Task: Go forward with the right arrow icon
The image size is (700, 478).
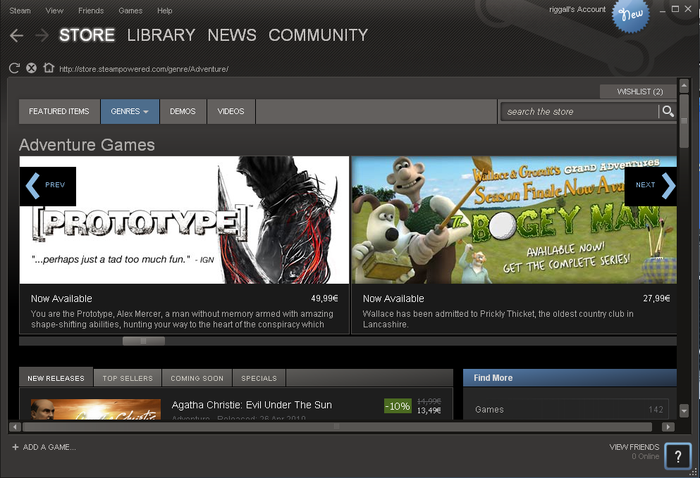Action: click(42, 36)
